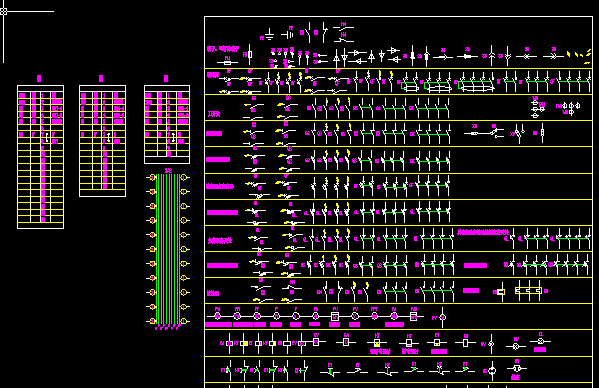Pick the crosshair pickbox at top-left corner
This screenshot has width=599, height=388.
3,11
